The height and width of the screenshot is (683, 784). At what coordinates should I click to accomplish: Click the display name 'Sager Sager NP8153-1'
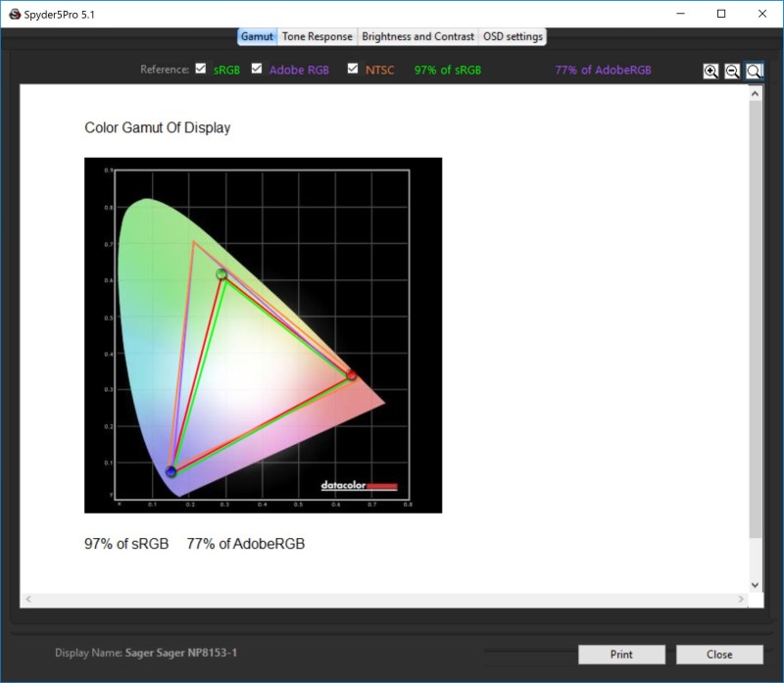pyautogui.click(x=181, y=653)
